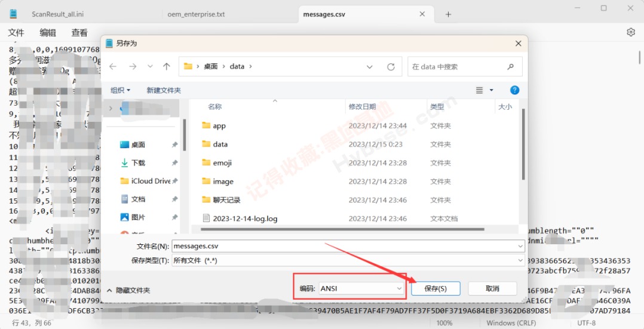Viewport: 644px width, 329px height.
Task: Unpin 下载 pin icon
Action: [174, 162]
